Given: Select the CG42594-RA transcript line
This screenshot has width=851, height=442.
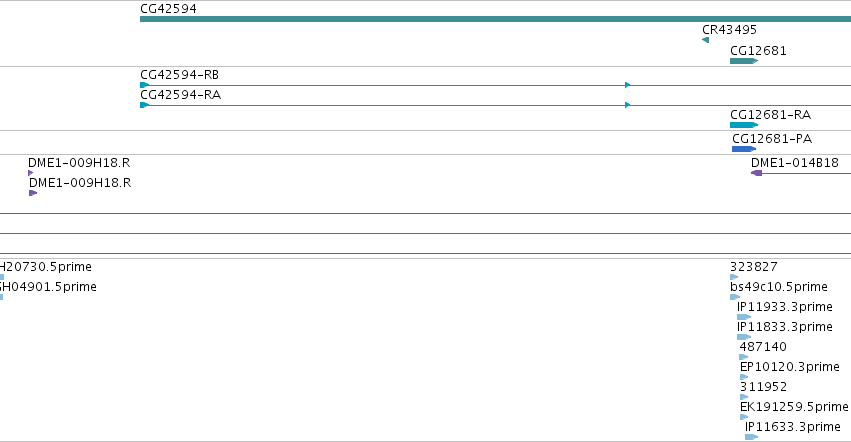Looking at the screenshot, I should click(496, 105).
